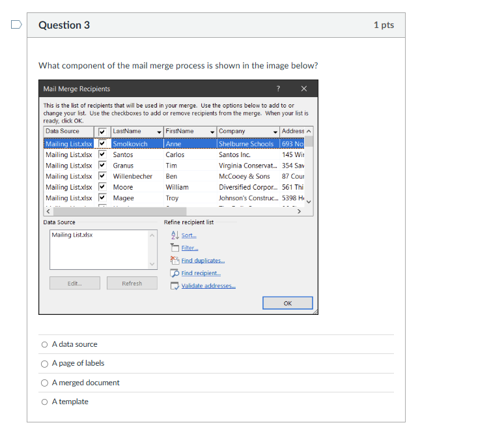Toggle the header select-all checkbox
This screenshot has height=427, width=504.
pyautogui.click(x=102, y=132)
